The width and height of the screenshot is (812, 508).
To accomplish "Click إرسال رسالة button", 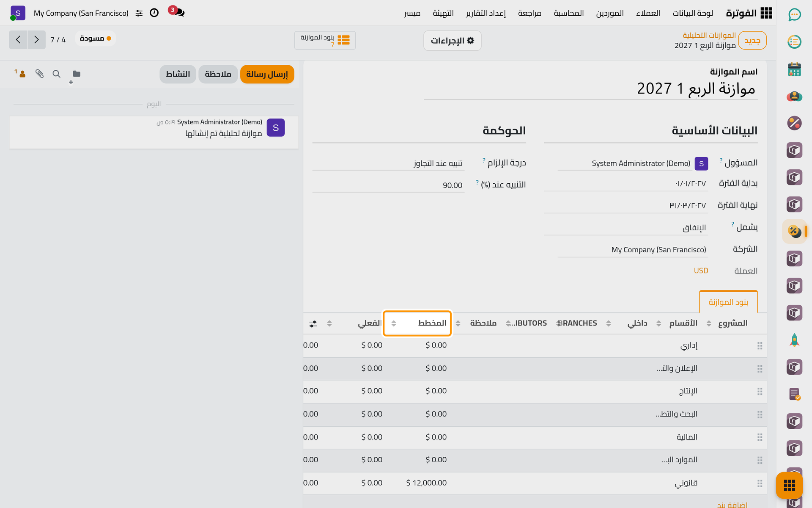I will click(x=267, y=74).
